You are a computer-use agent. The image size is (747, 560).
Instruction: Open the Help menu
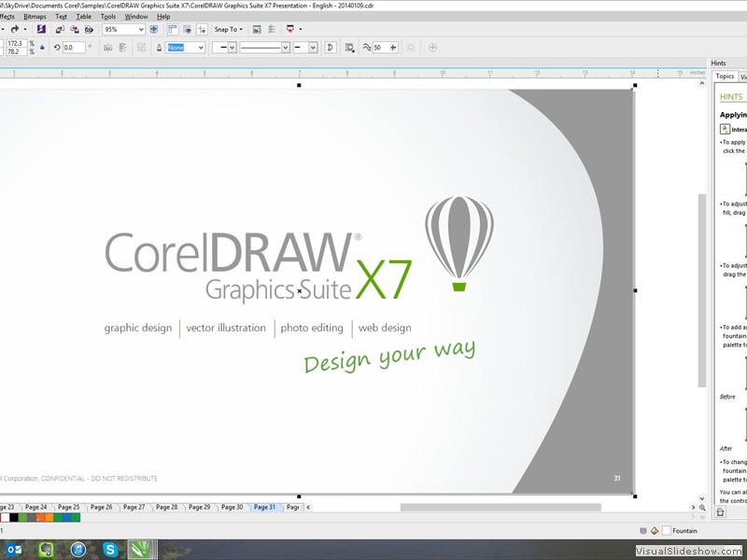point(163,17)
